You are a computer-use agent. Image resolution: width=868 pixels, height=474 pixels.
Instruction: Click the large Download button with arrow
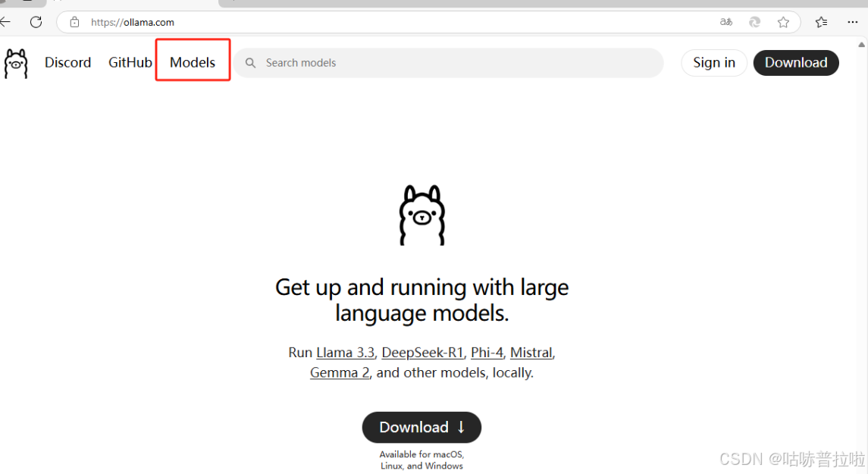[421, 427]
